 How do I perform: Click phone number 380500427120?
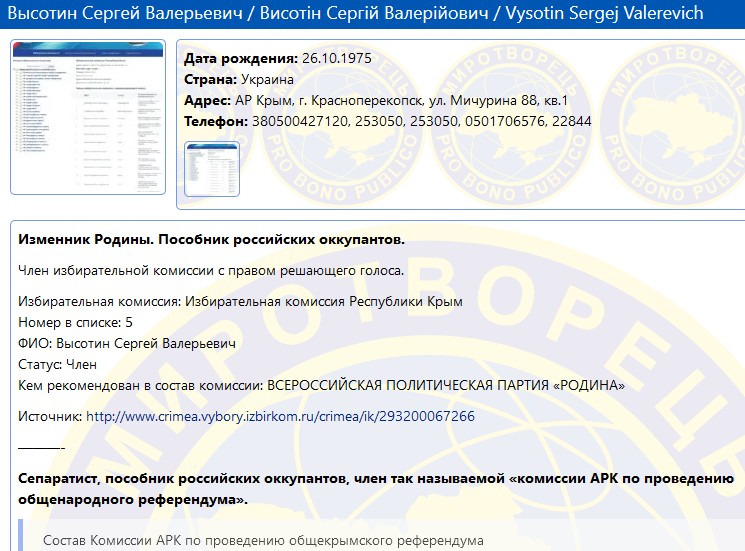click(x=300, y=122)
